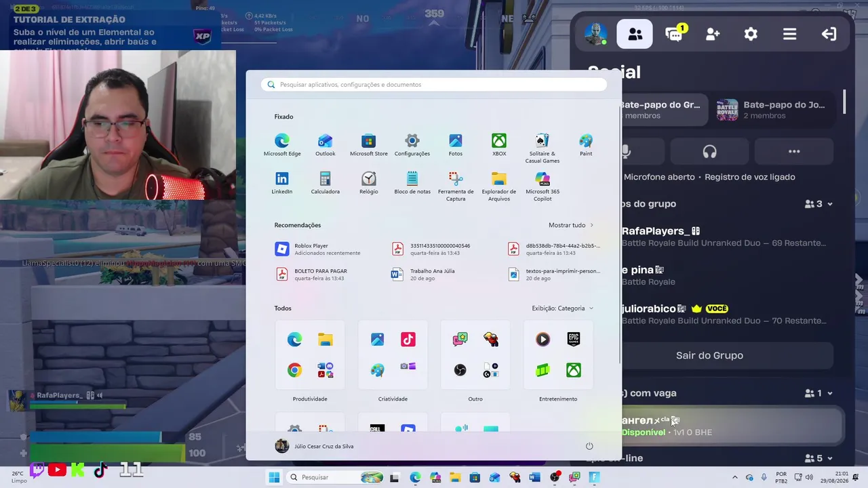Launch the pinned Paint app
The height and width of the screenshot is (488, 868).
pyautogui.click(x=586, y=145)
